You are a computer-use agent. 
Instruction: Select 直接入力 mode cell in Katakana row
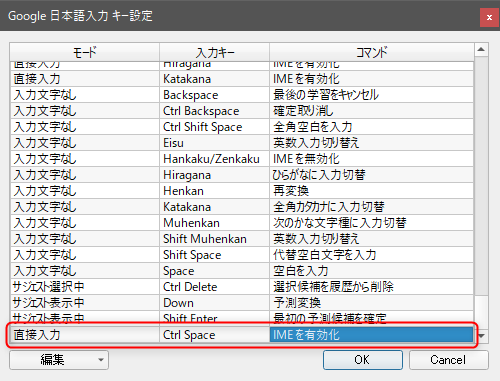(x=85, y=79)
